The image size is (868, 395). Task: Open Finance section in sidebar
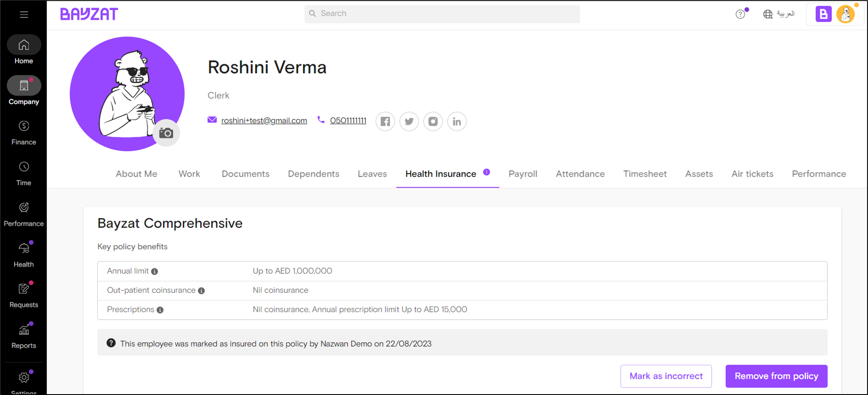tap(24, 132)
